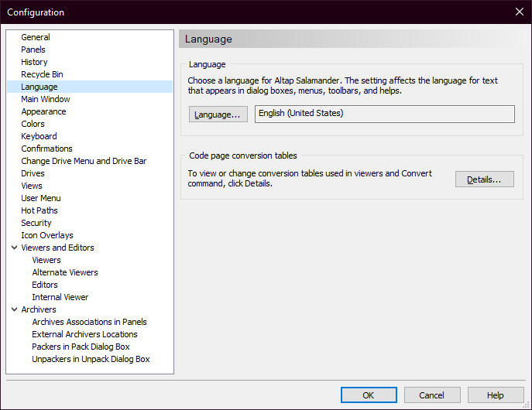Open code page conversion Details
The width and height of the screenshot is (532, 410).
pos(484,179)
